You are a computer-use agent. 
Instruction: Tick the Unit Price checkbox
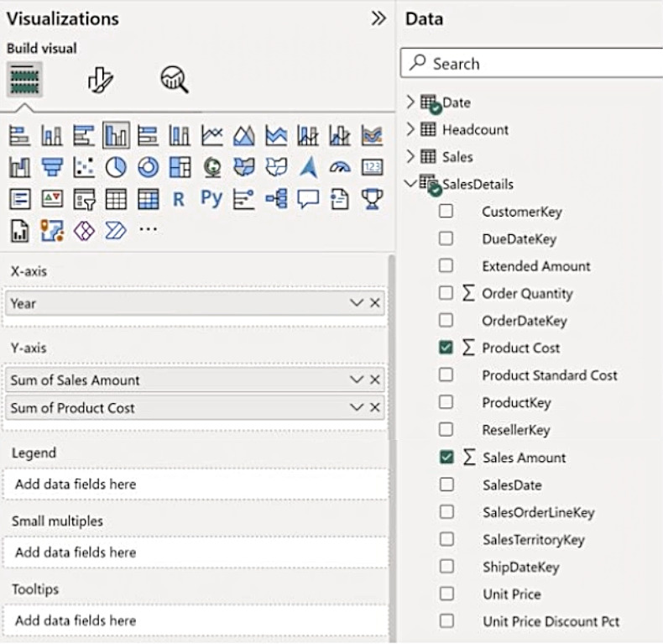pyautogui.click(x=446, y=594)
